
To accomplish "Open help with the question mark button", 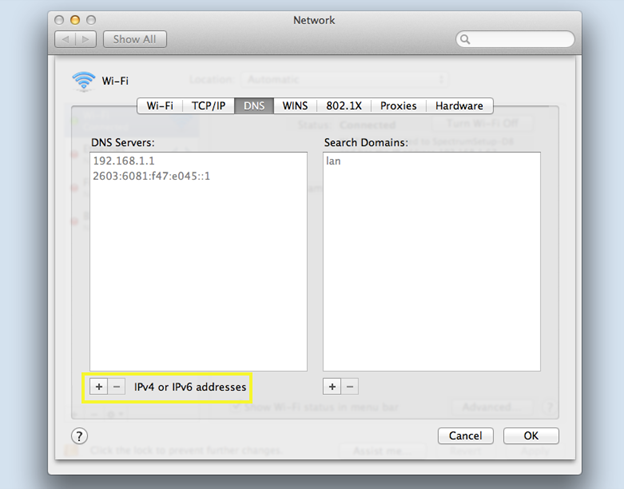I will [x=79, y=436].
